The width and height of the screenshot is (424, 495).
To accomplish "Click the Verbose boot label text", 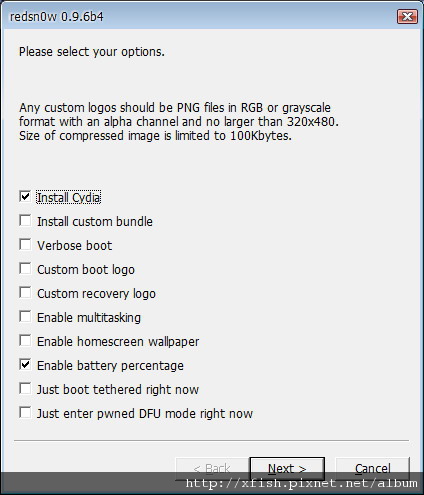I will (74, 246).
